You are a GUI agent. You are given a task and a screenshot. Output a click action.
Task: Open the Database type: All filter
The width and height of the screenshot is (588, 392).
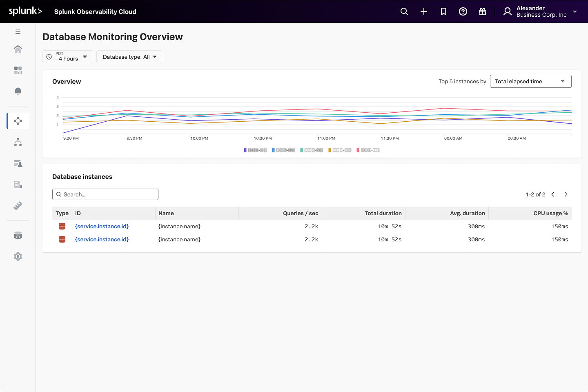[x=129, y=57]
